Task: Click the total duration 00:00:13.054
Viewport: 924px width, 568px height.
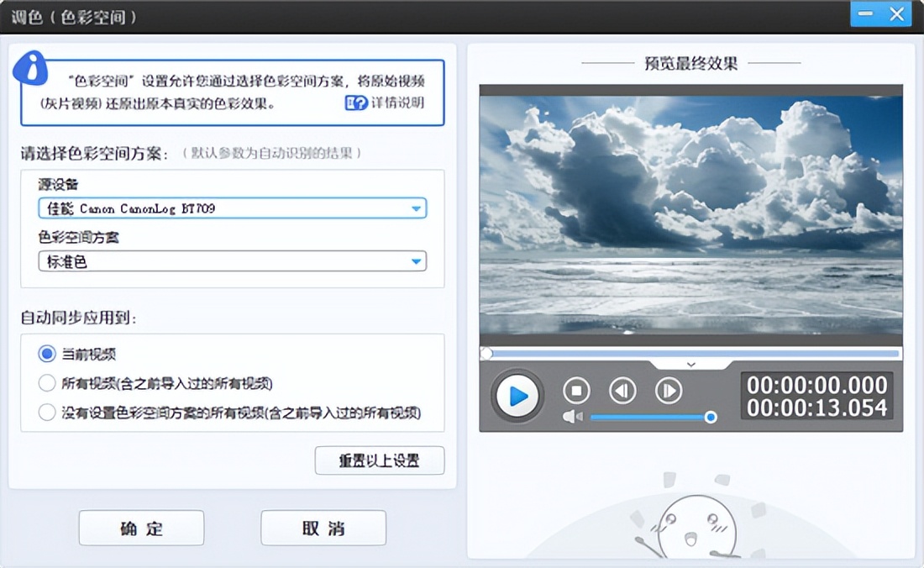Action: [816, 408]
